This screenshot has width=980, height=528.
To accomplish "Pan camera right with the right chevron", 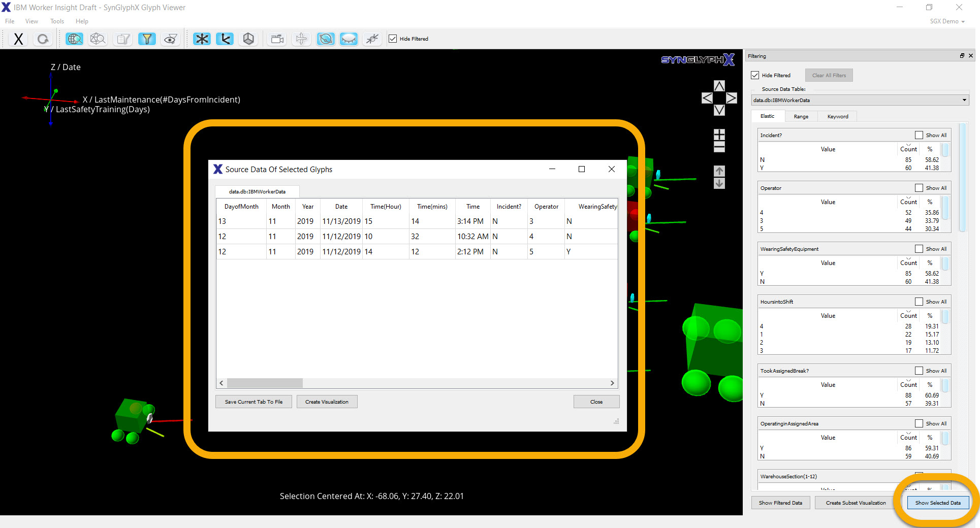I will (732, 98).
